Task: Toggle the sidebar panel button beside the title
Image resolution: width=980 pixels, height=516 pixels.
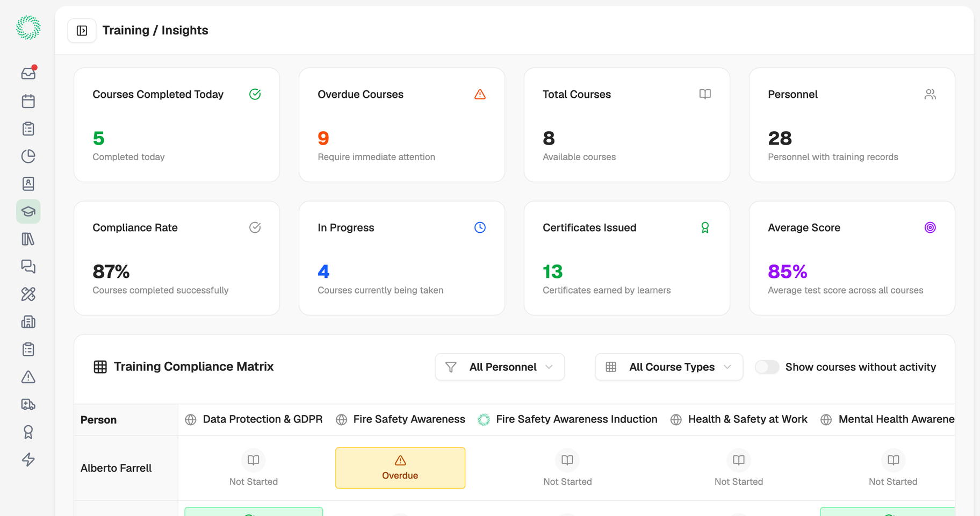Action: (x=82, y=31)
